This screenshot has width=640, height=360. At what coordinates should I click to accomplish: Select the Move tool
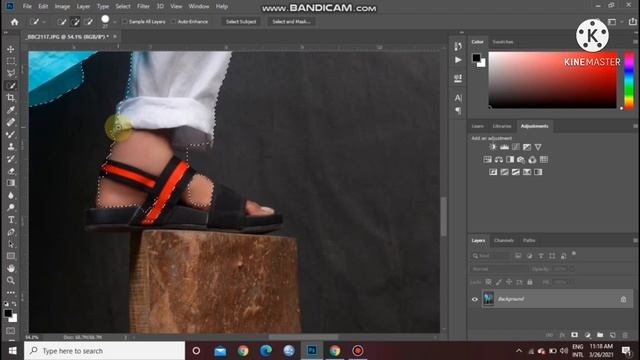pyautogui.click(x=11, y=49)
